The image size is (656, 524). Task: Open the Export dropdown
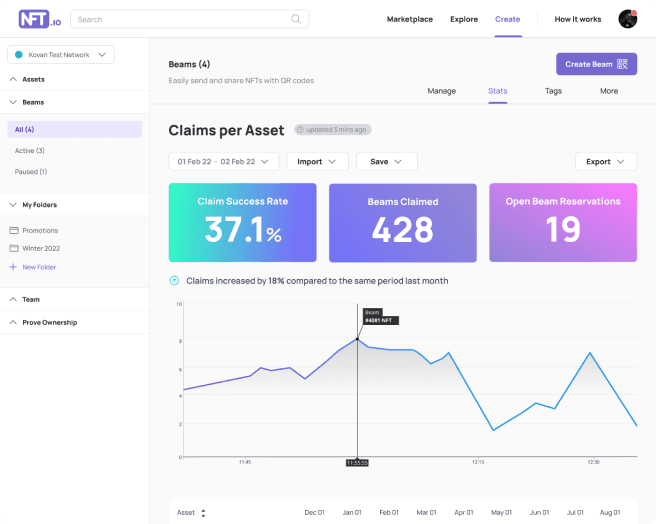pos(605,161)
